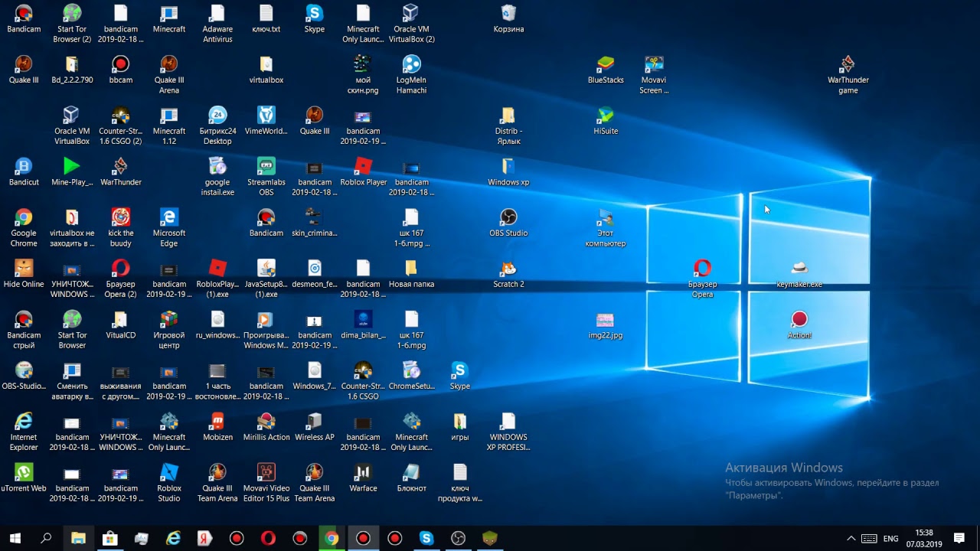Viewport: 980px width, 551px height.
Task: Select the Quake III Arena shortcut
Action: click(169, 74)
